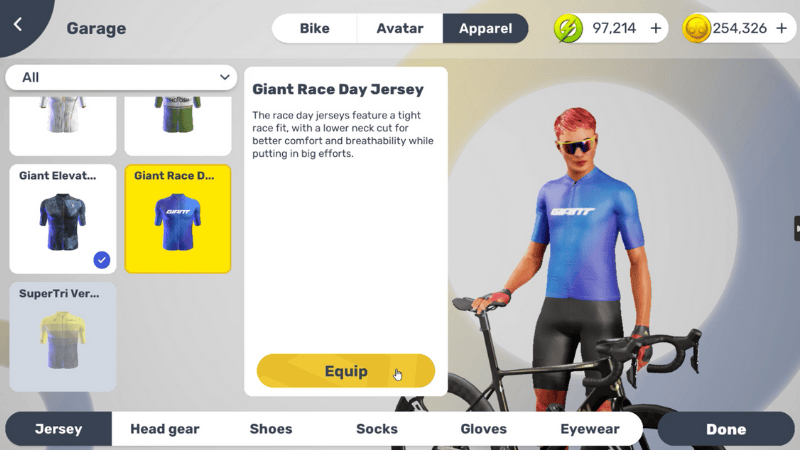Viewport: 800px width, 450px height.
Task: Select the Giant Elevate jersey thumbnail
Action: point(63,219)
